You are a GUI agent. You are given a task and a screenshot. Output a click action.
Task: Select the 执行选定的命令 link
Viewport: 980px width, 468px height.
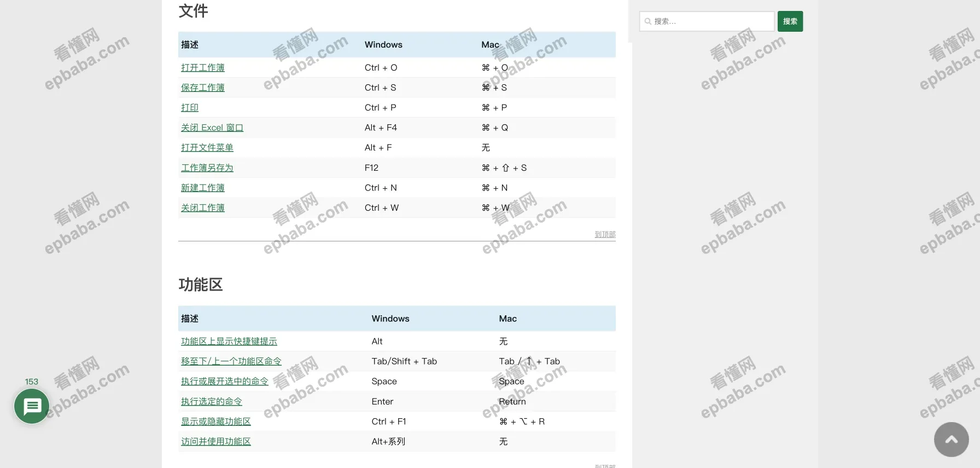point(211,402)
